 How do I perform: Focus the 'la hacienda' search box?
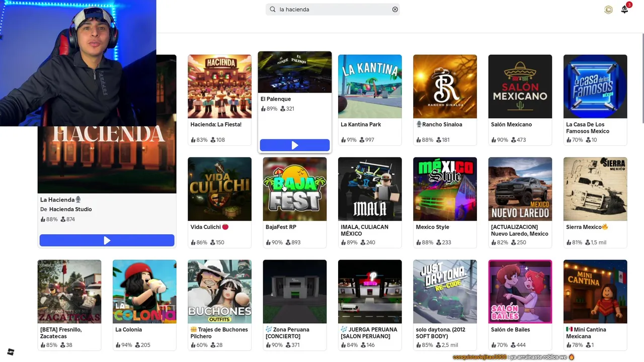pyautogui.click(x=333, y=9)
